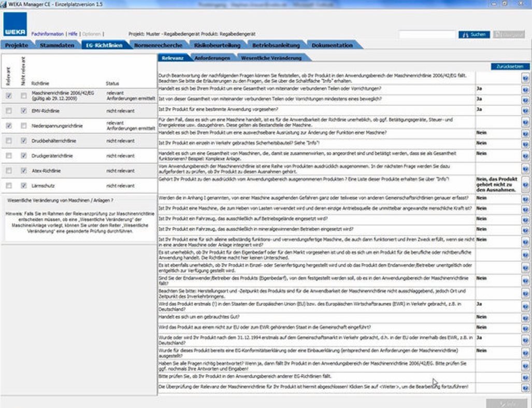Check Relevant for Druckgeräterichtlinie
Screen dimensions: 532x408
point(9,156)
